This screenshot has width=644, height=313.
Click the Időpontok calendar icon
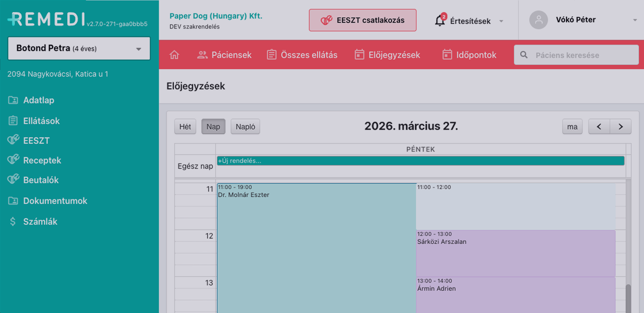[x=447, y=55]
